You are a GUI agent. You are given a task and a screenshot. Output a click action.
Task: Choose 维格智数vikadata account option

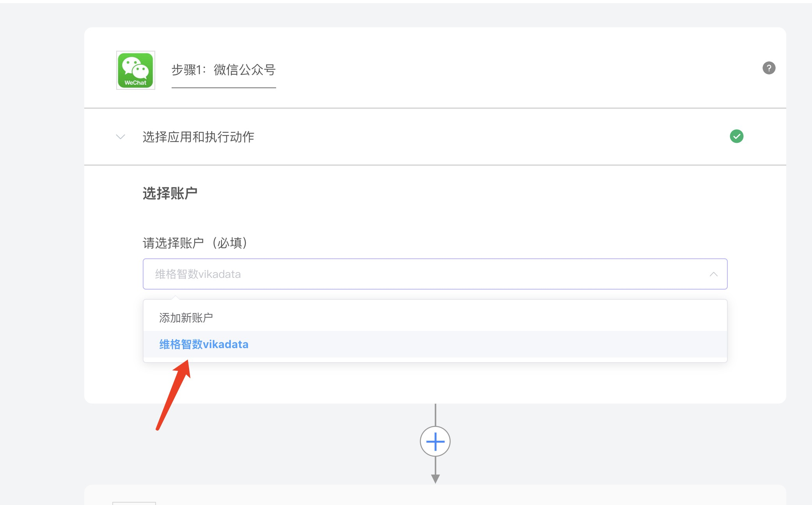[204, 344]
